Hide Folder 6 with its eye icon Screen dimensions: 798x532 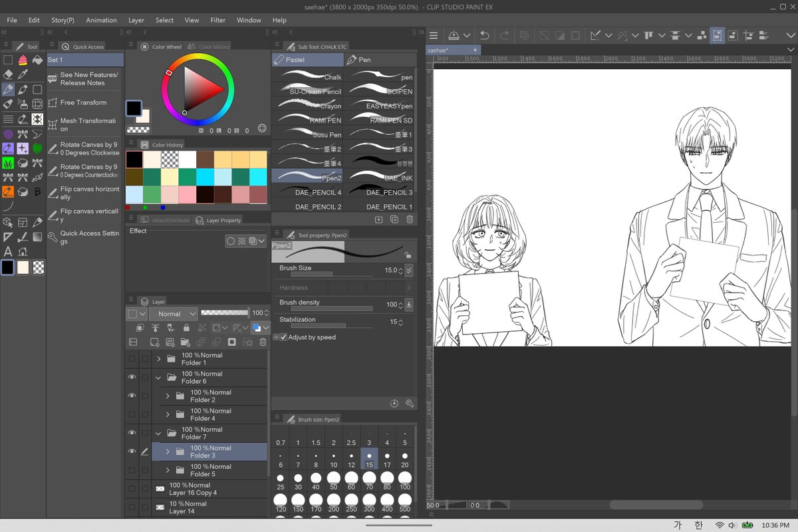click(132, 377)
